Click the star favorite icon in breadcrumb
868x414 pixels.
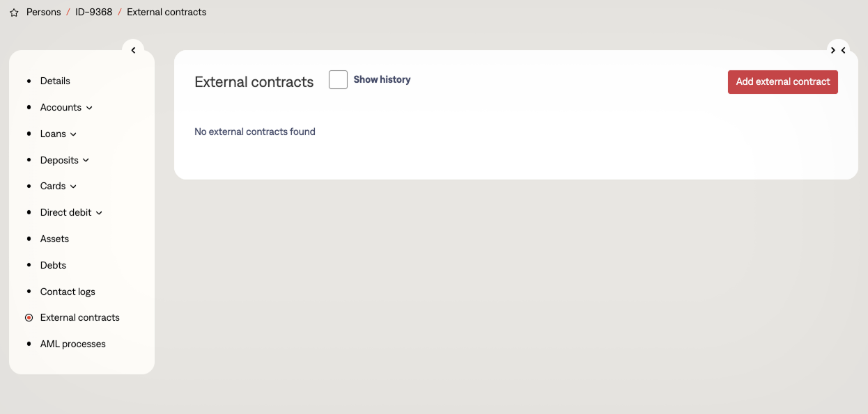click(x=14, y=13)
